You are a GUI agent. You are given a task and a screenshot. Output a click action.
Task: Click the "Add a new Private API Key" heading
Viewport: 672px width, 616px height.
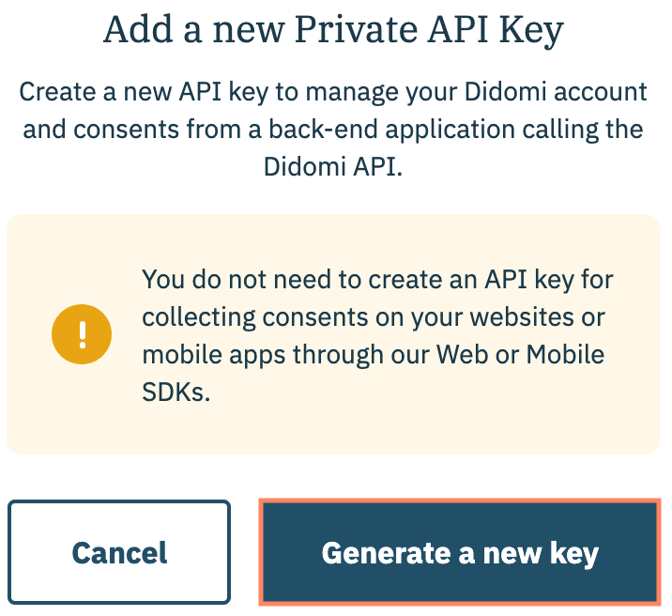click(x=333, y=32)
